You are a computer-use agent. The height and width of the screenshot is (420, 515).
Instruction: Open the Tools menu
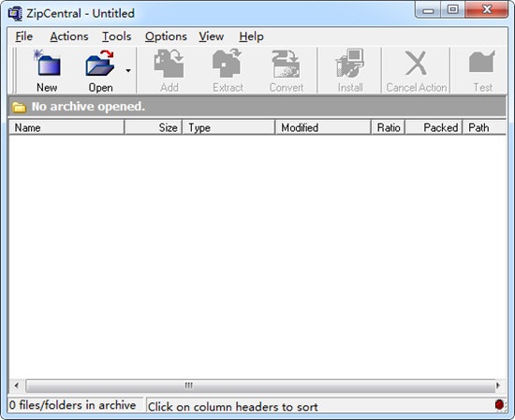point(117,36)
